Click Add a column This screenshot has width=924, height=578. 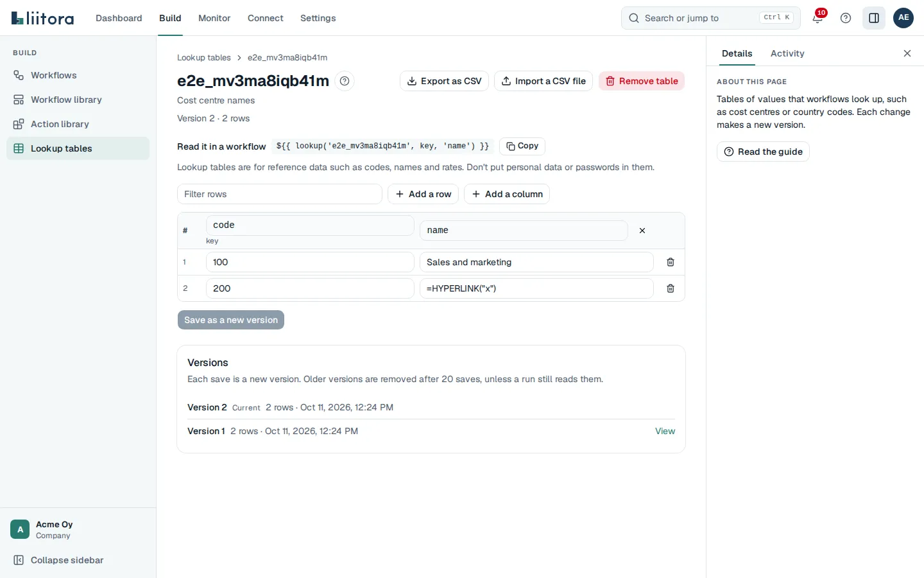click(x=507, y=194)
